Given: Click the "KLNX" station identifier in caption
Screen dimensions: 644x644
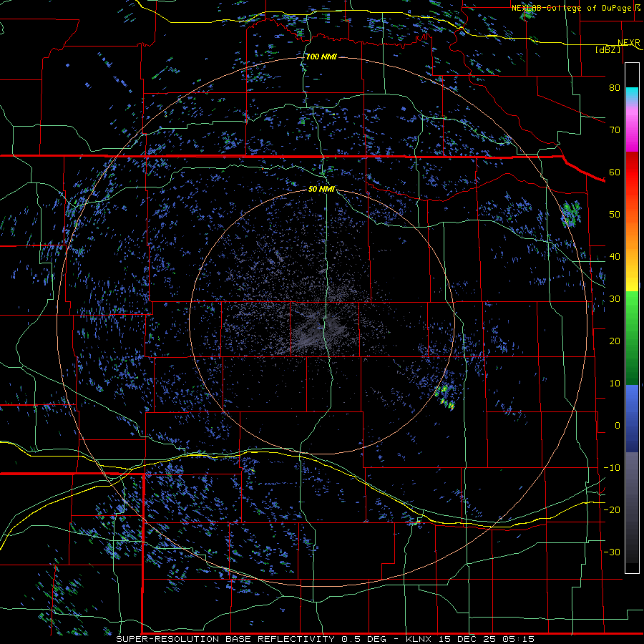Looking at the screenshot, I should [x=418, y=639].
